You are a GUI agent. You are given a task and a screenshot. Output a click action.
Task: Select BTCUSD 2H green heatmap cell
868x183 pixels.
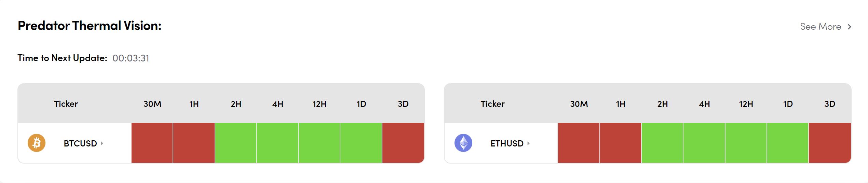coord(236,143)
